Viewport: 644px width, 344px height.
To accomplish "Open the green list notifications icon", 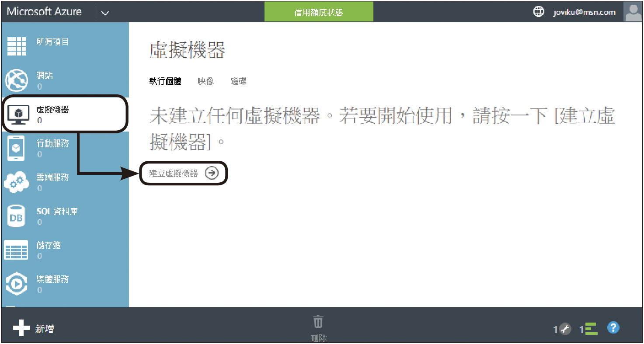I will [592, 329].
